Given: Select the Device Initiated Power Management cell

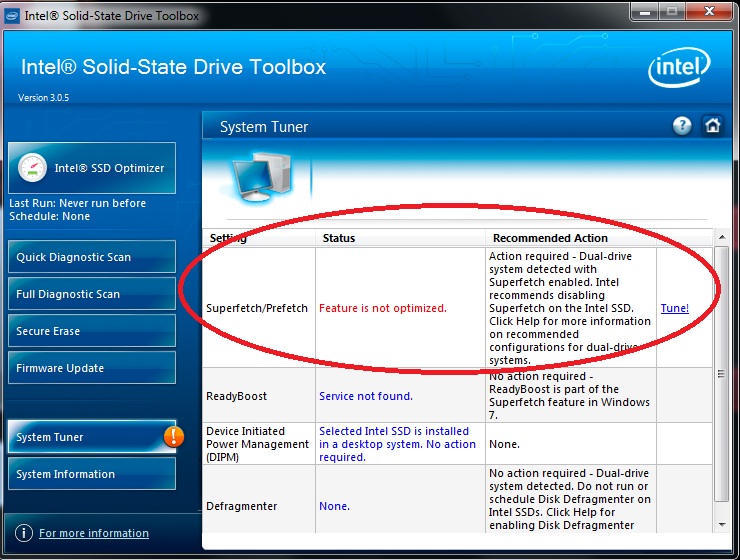Looking at the screenshot, I should [x=259, y=444].
